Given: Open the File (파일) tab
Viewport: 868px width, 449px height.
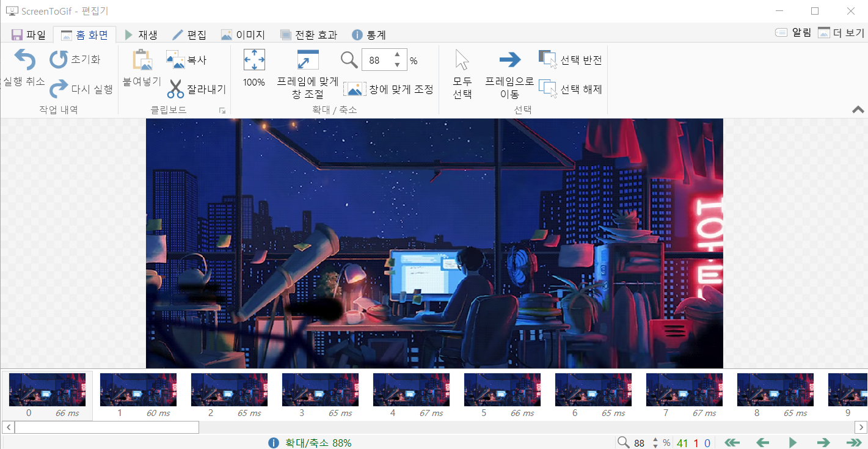Looking at the screenshot, I should coord(29,35).
